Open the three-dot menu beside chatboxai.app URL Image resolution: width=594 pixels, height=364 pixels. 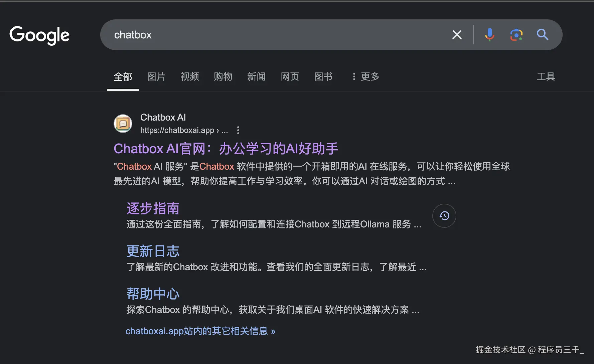coord(238,130)
